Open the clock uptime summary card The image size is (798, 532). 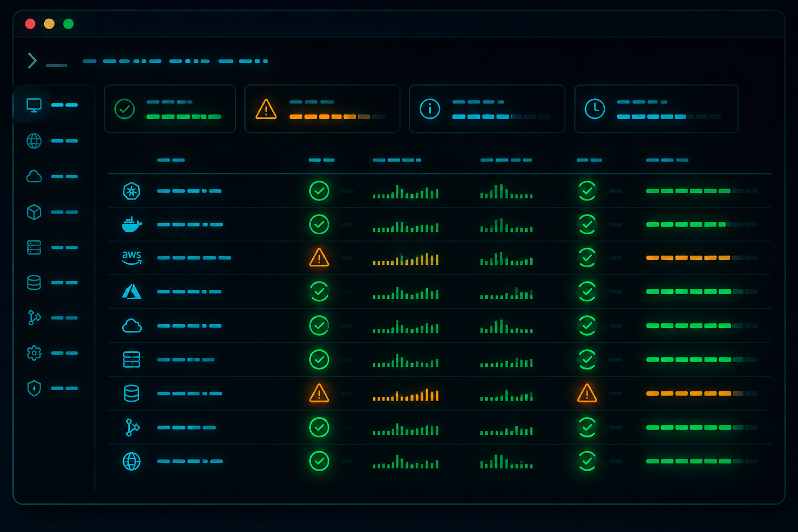click(656, 109)
